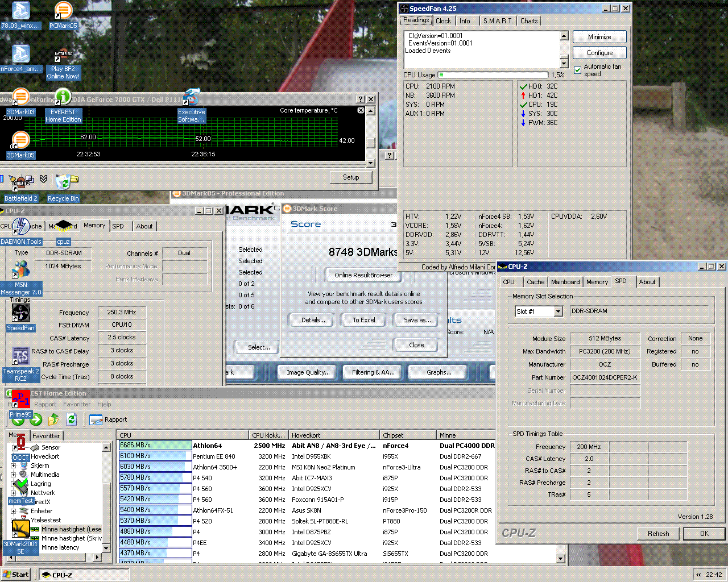
Task: Click the CPU-Z taskbar button
Action: [x=84, y=575]
